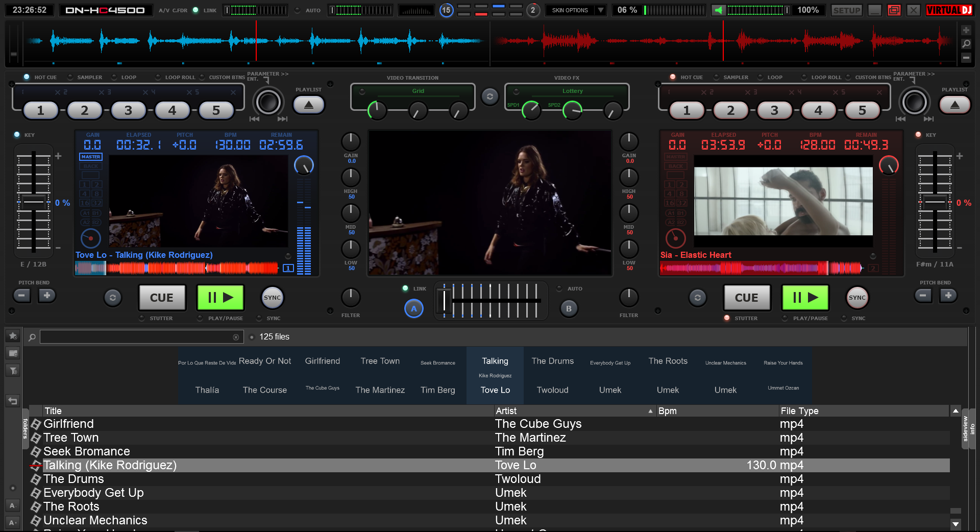Click the left deck playlist eject icon
Screen dimensions: 980x532
tap(309, 105)
